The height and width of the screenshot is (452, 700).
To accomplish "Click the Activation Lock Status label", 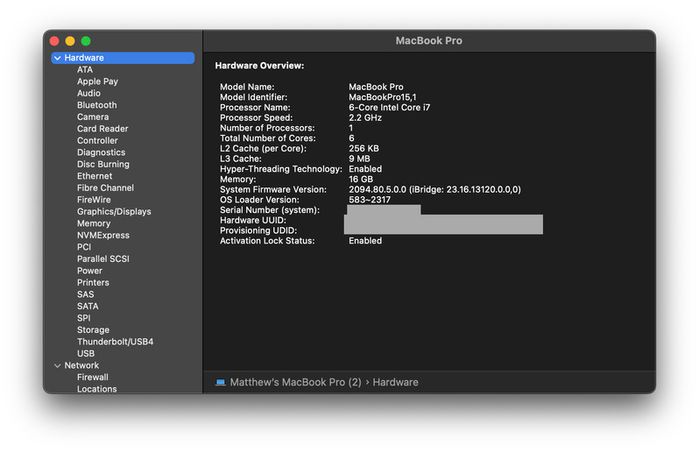I will point(267,241).
